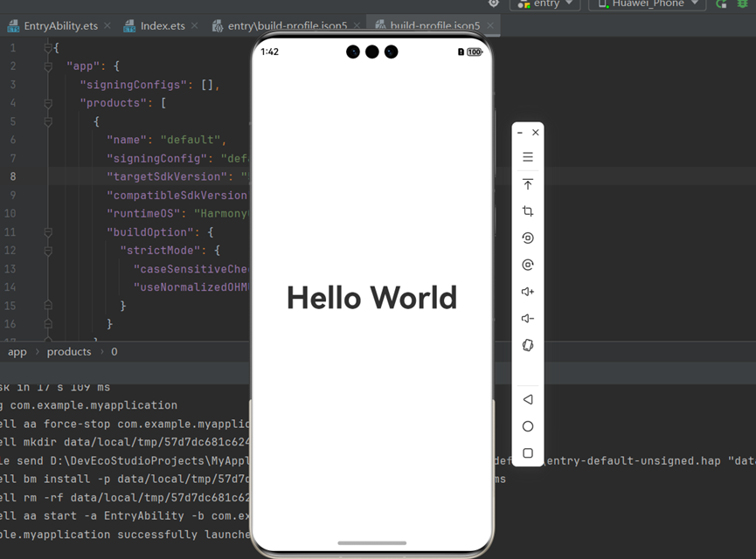Click the "caseSensitiveChe" text on line 13
Screen dimensions: 756x559
click(x=191, y=269)
